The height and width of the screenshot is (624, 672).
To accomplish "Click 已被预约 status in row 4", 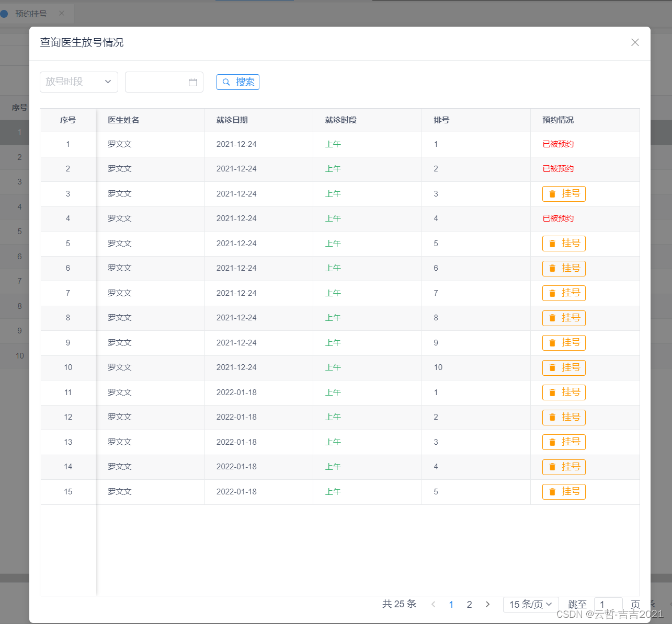I will pos(558,218).
